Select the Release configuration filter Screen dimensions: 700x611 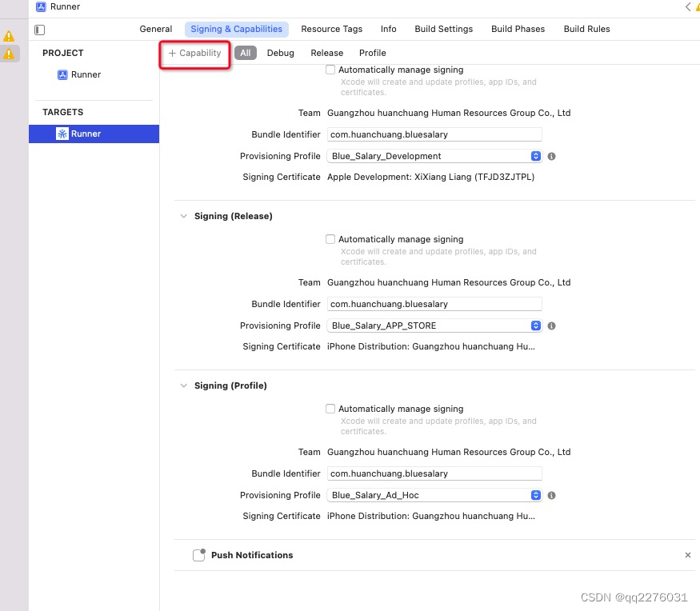(x=326, y=53)
